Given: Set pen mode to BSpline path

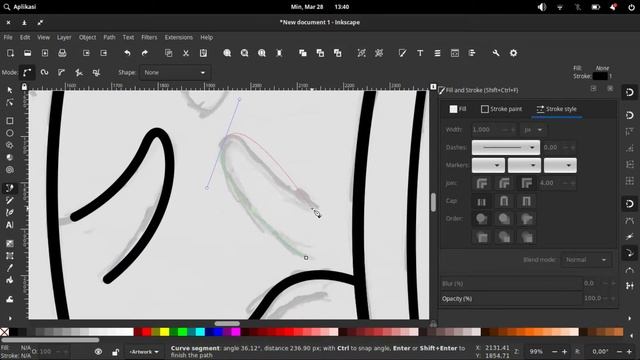Looking at the screenshot, I should pos(61,73).
